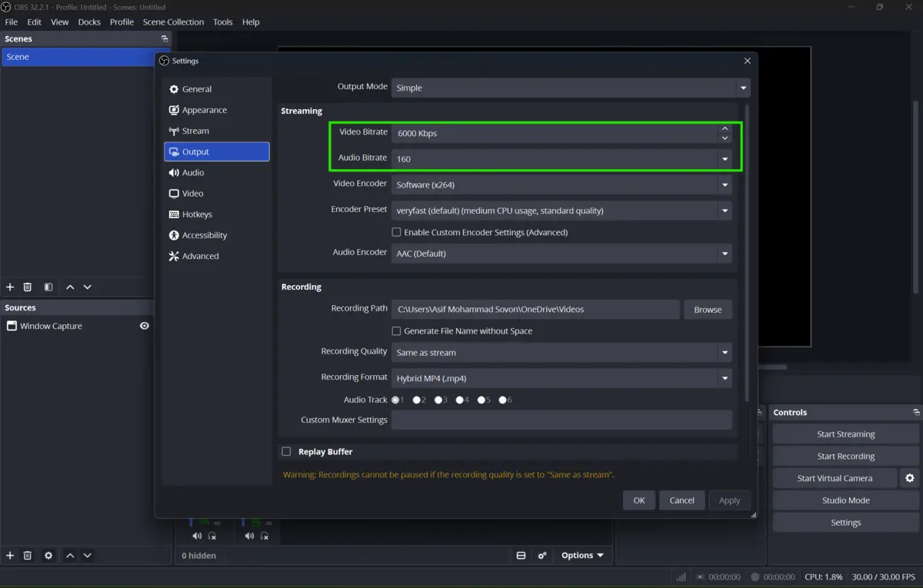Image resolution: width=923 pixels, height=588 pixels.
Task: Open advanced audio properties gears icon
Action: (542, 555)
